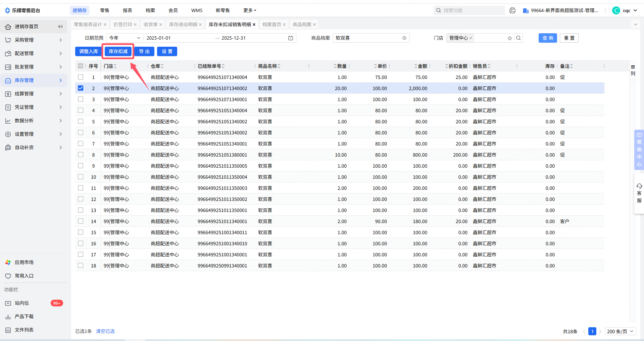
Task: Click the printer icon in top bar
Action: click(512, 10)
